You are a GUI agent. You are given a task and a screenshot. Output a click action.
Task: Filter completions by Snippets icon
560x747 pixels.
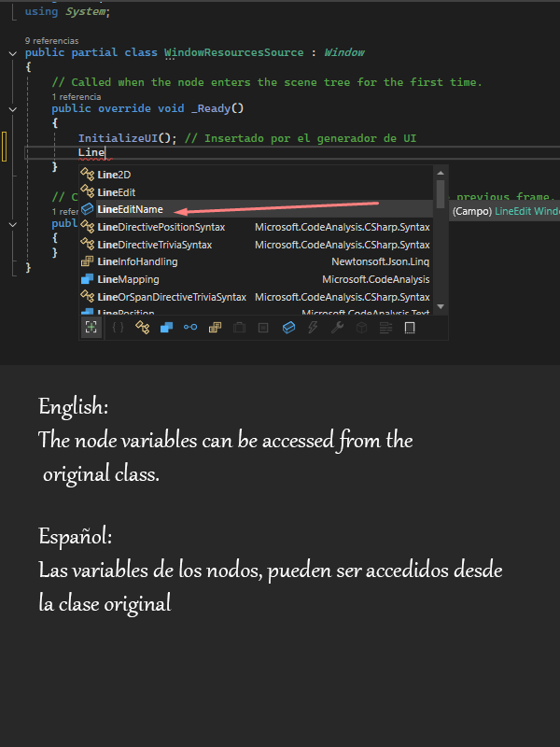tap(410, 328)
